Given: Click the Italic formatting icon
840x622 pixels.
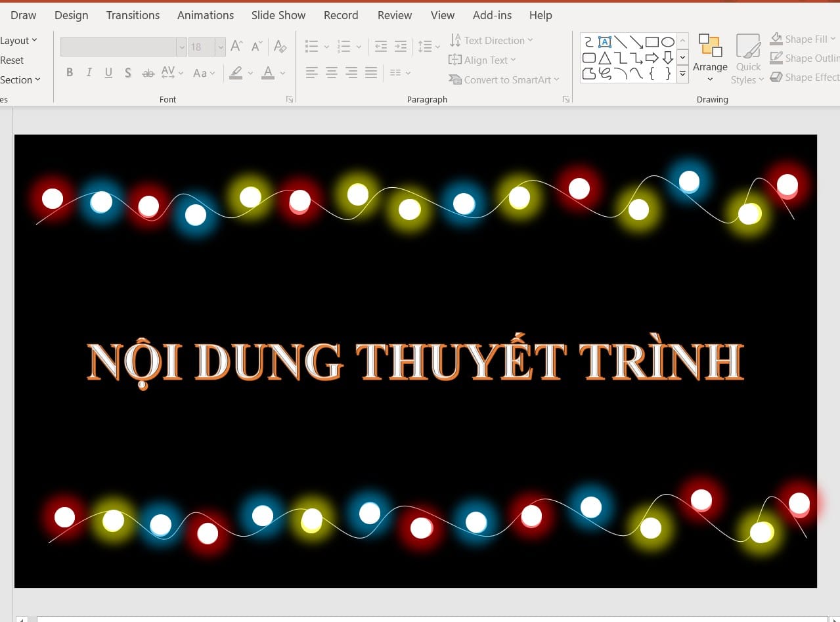Looking at the screenshot, I should (89, 73).
